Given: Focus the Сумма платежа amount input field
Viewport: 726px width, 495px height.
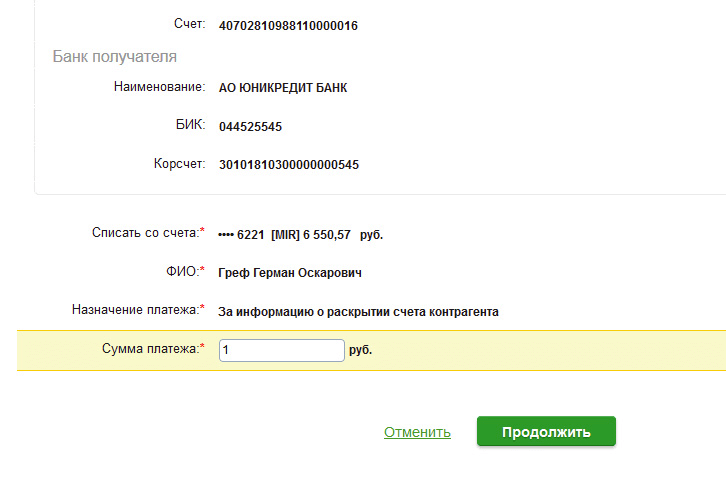Looking at the screenshot, I should 281,350.
